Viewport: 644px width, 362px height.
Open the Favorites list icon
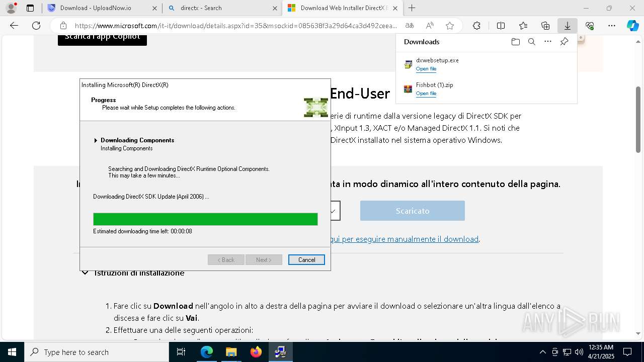[523, 26]
